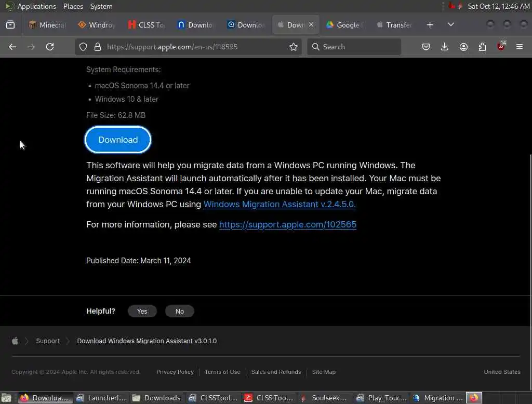532x404 pixels.
Task: Focus the browser Search field
Action: click(354, 47)
